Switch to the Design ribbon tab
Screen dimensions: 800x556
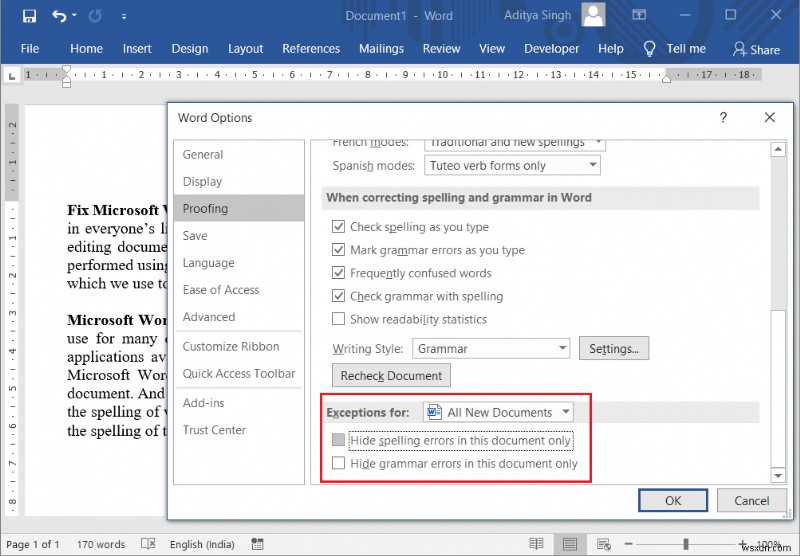(190, 49)
